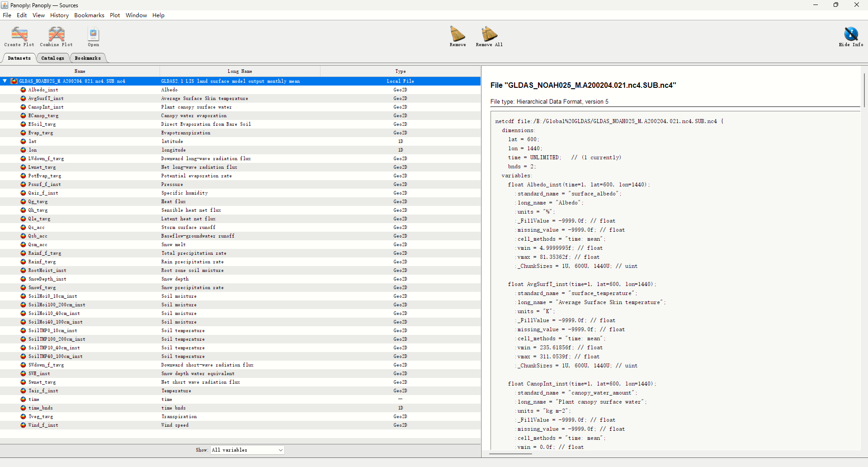Switch to the Bookmarks tab

pos(88,58)
